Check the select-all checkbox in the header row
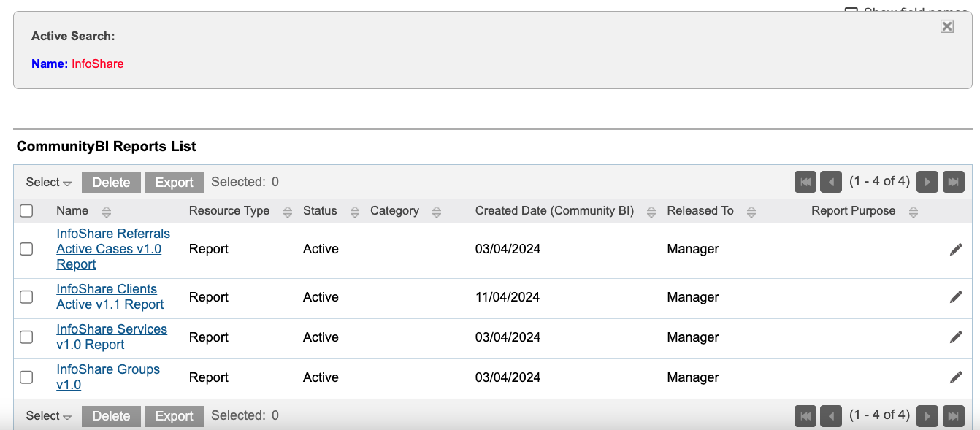Screen dimensions: 980x430 coord(26,210)
